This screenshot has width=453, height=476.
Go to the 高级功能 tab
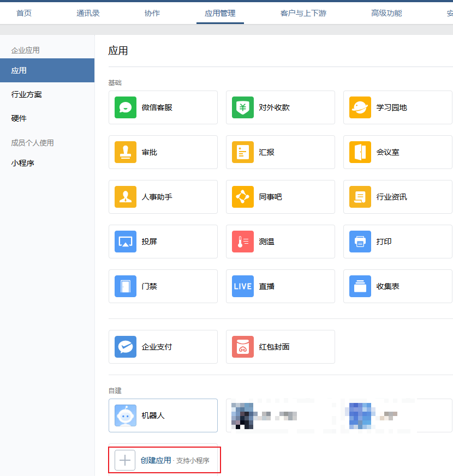(x=386, y=13)
